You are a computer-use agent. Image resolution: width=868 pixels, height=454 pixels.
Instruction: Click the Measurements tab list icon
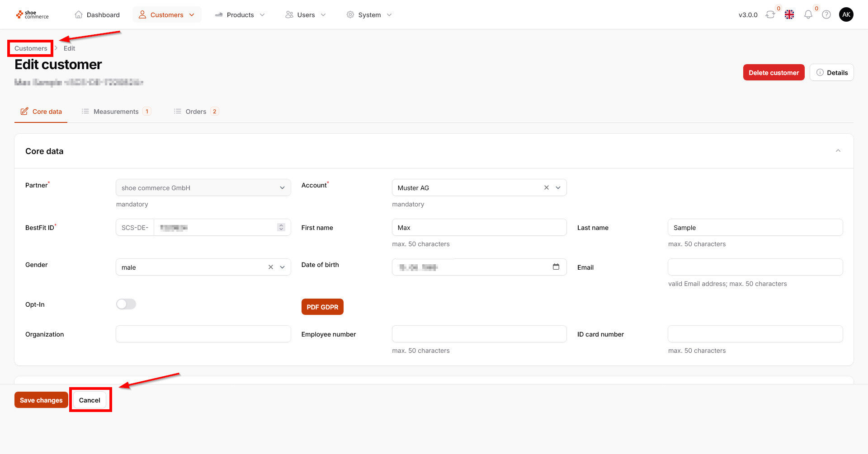coord(85,112)
